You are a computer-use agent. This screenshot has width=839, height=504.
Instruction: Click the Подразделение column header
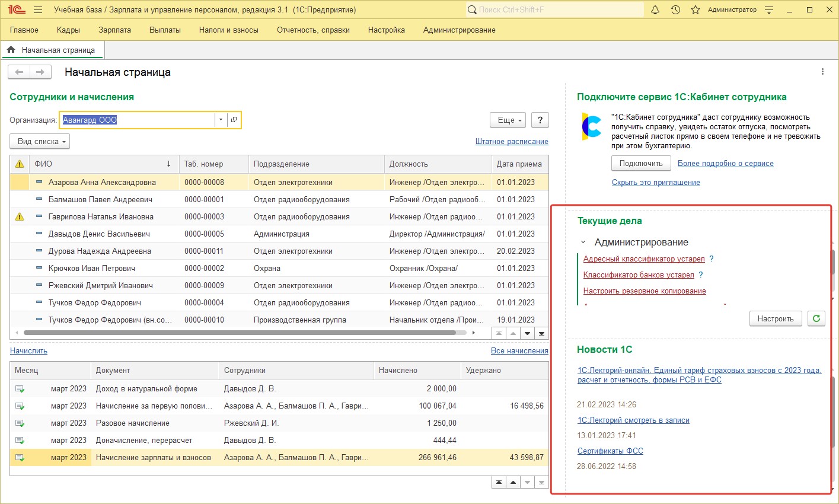[317, 164]
